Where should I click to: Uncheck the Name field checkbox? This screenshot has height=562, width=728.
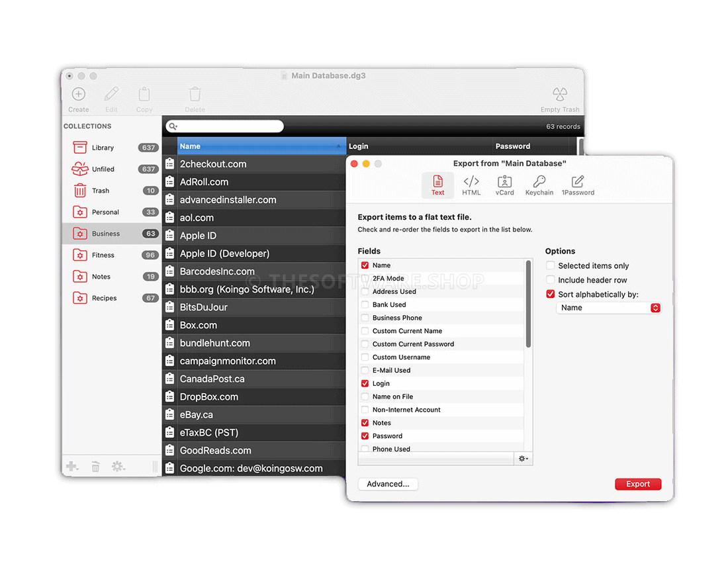365,265
